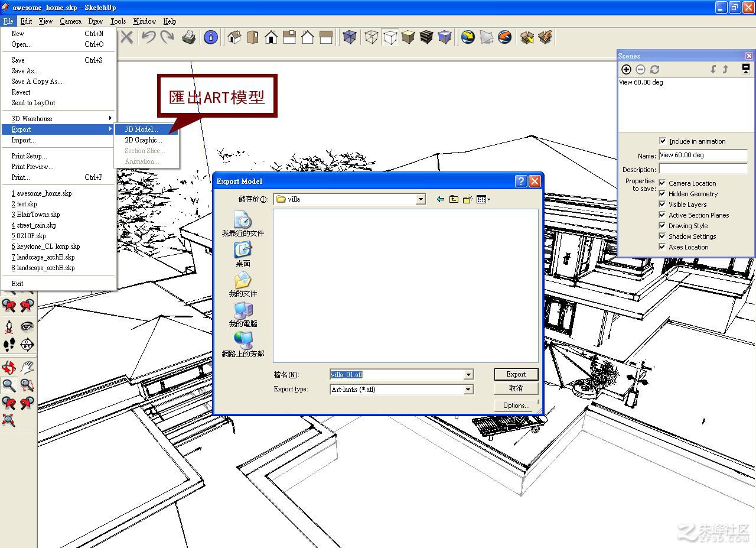
Task: Click the 取消 cancel button
Action: (x=516, y=388)
